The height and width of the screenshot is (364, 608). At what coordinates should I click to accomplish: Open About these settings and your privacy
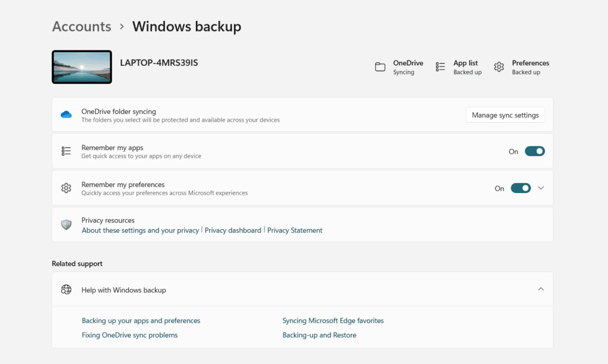click(x=140, y=230)
